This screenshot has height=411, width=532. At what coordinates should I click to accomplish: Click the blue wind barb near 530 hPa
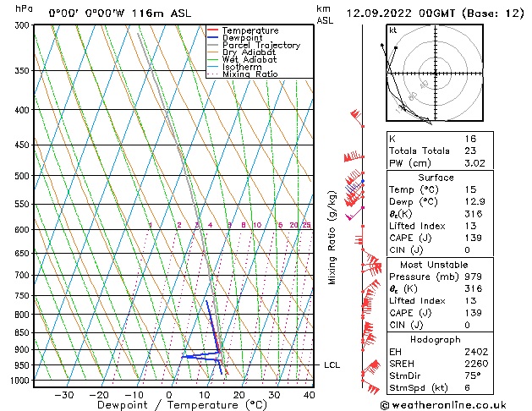coord(354,186)
